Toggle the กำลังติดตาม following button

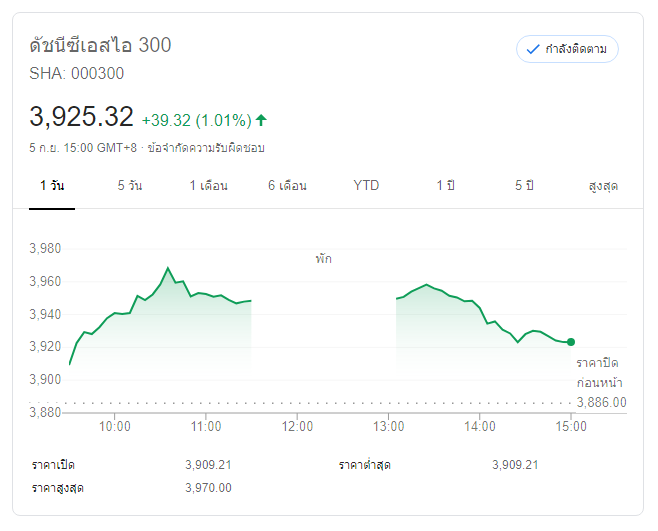pyautogui.click(x=567, y=49)
